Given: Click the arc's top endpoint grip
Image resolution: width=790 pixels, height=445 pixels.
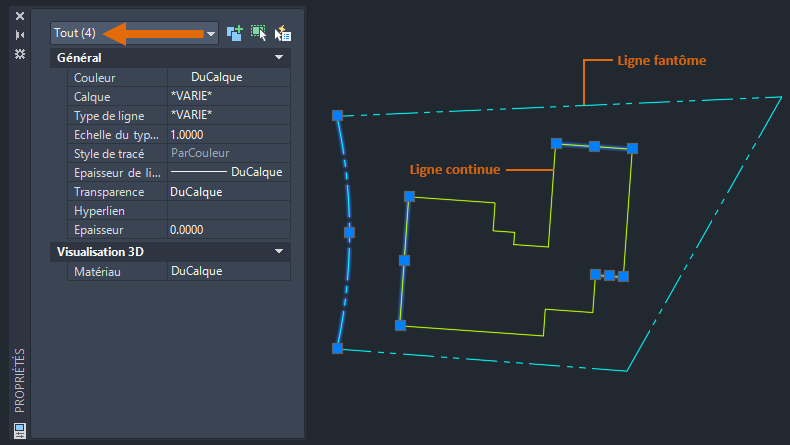Looking at the screenshot, I should [338, 116].
